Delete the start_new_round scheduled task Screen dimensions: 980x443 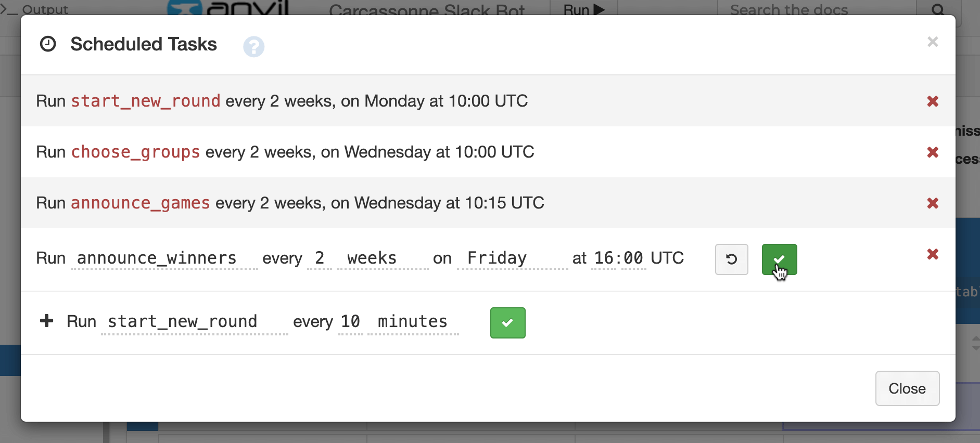pos(932,101)
